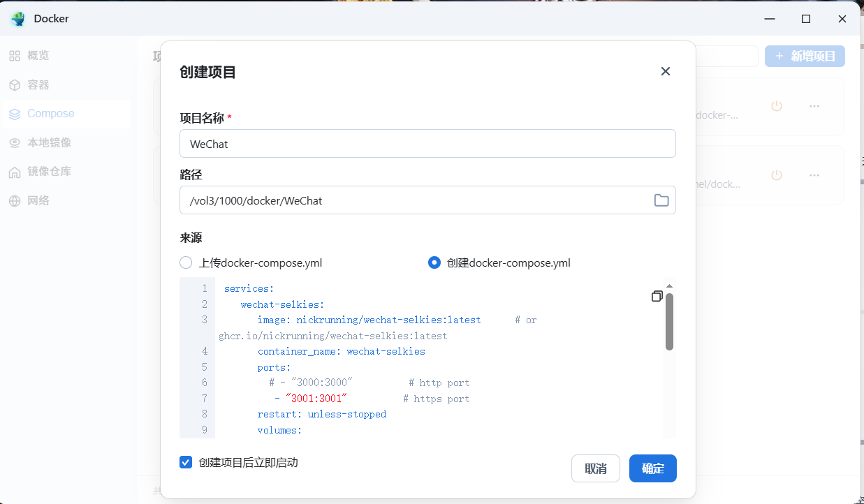Toggle 创建项目后立即启动 checkbox
864x504 pixels.
pos(186,462)
